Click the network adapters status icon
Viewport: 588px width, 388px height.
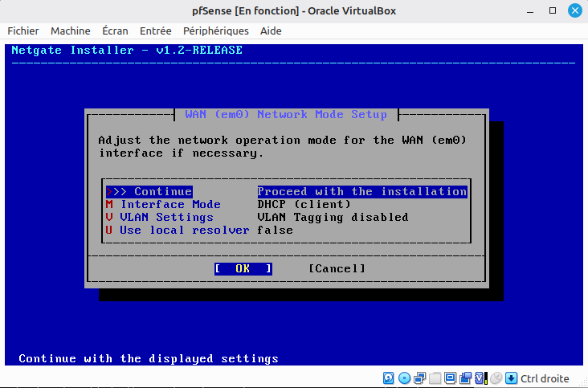[x=419, y=378]
